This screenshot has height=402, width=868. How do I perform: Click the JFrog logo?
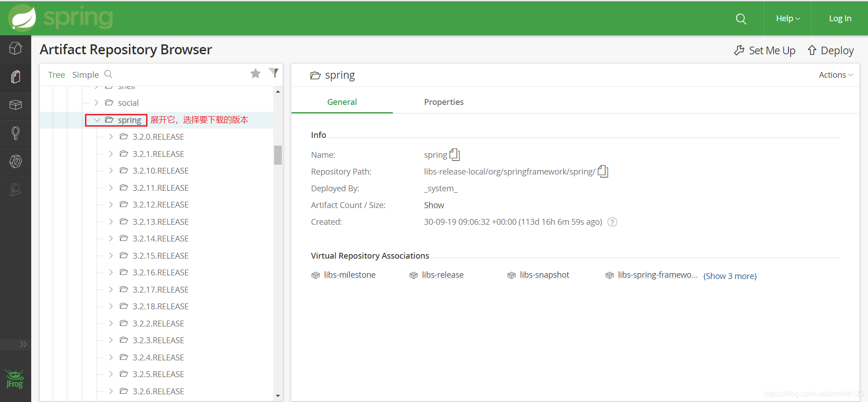(14, 379)
